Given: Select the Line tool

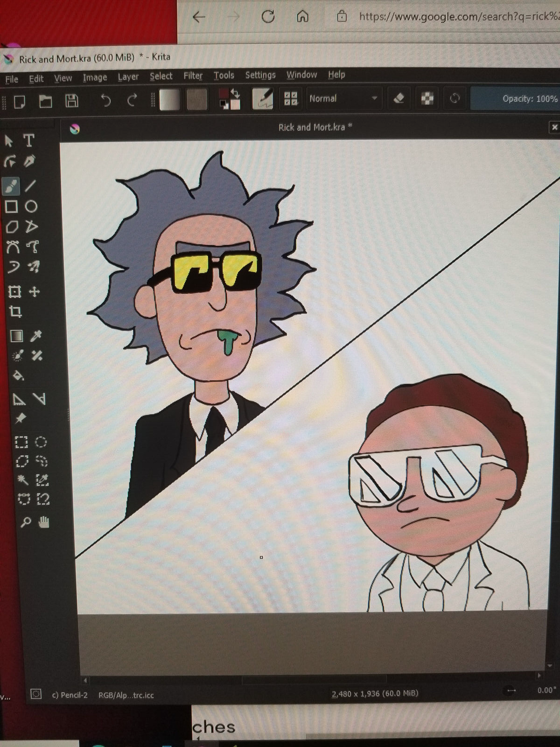Looking at the screenshot, I should [x=30, y=185].
